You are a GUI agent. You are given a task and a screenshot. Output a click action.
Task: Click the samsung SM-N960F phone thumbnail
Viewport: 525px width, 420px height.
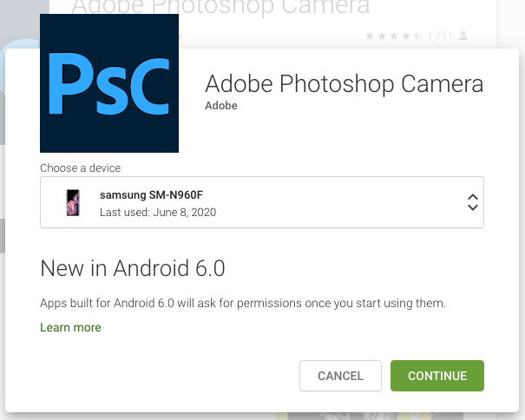click(x=73, y=202)
